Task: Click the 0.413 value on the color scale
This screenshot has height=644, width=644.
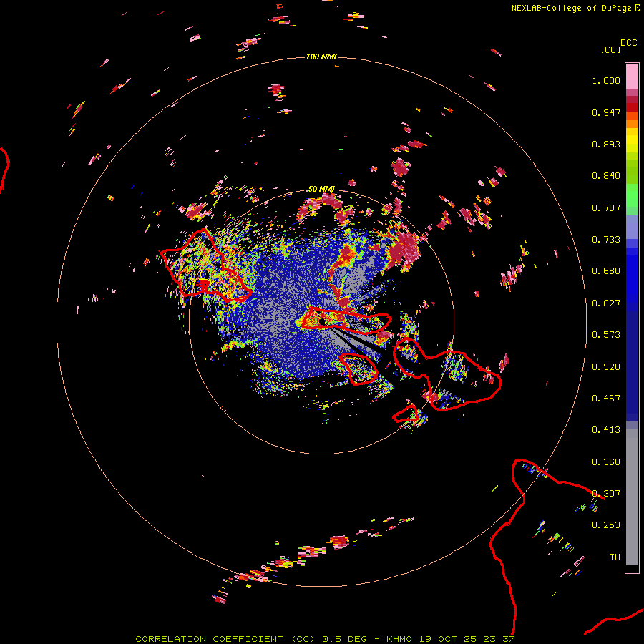Action: (606, 430)
